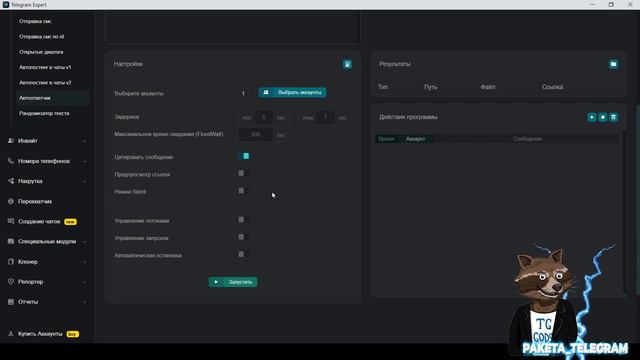The image size is (640, 360).
Task: Open the Инвайт sidebar section icon
Action: click(x=11, y=140)
